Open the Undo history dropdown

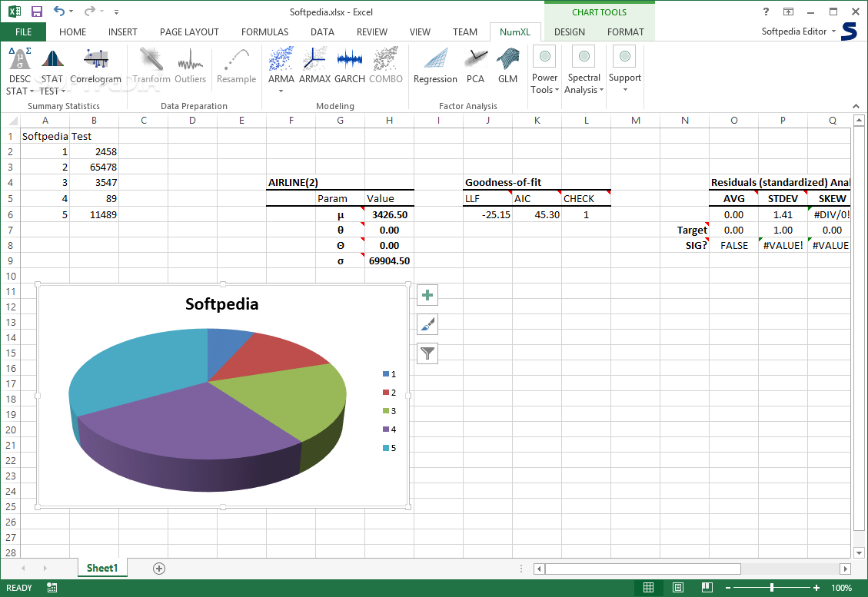tap(72, 12)
